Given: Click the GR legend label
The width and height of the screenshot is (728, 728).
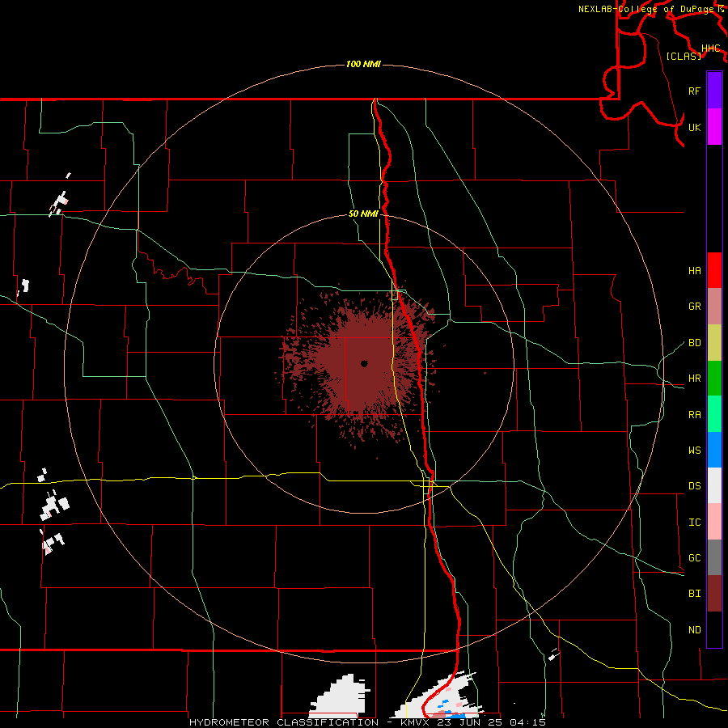Looking at the screenshot, I should (x=694, y=307).
